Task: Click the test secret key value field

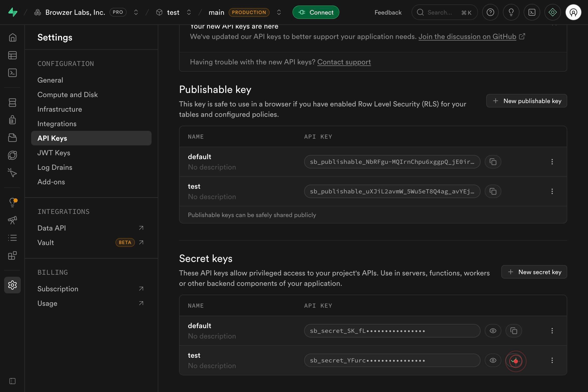Action: [x=392, y=360]
